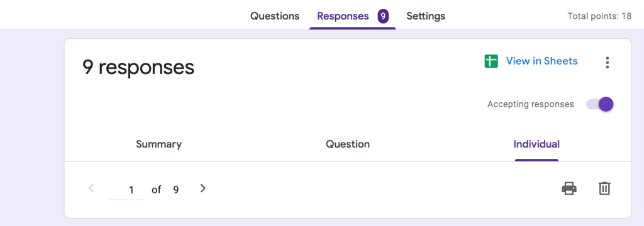Go to next response with right chevron
The height and width of the screenshot is (226, 644).
203,188
